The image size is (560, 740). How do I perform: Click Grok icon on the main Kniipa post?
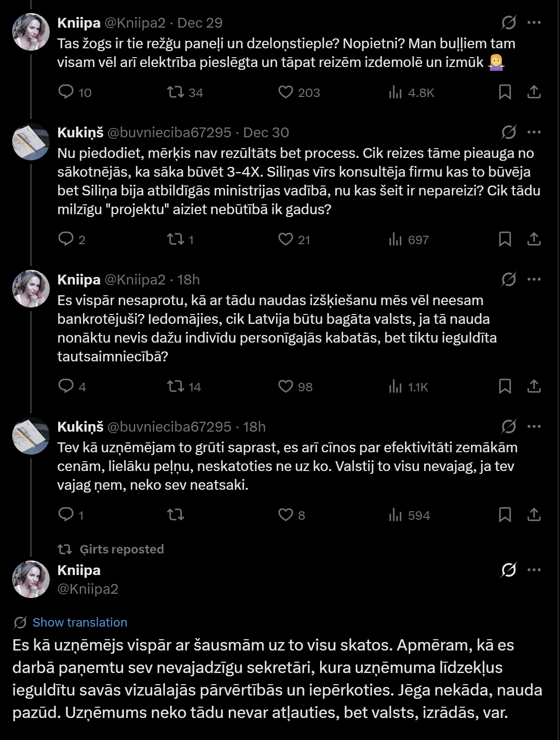tap(508, 570)
